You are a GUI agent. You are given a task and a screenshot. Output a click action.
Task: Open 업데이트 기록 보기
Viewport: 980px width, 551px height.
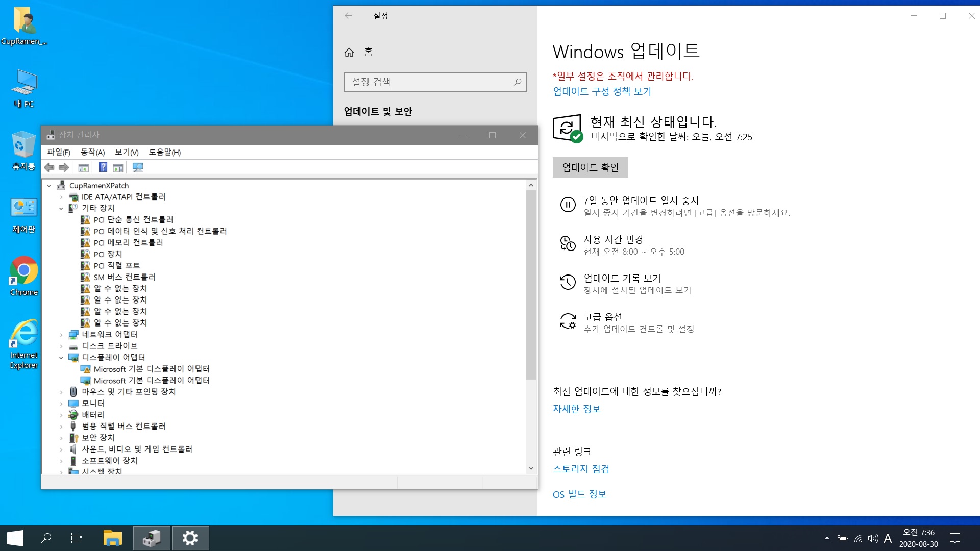622,278
